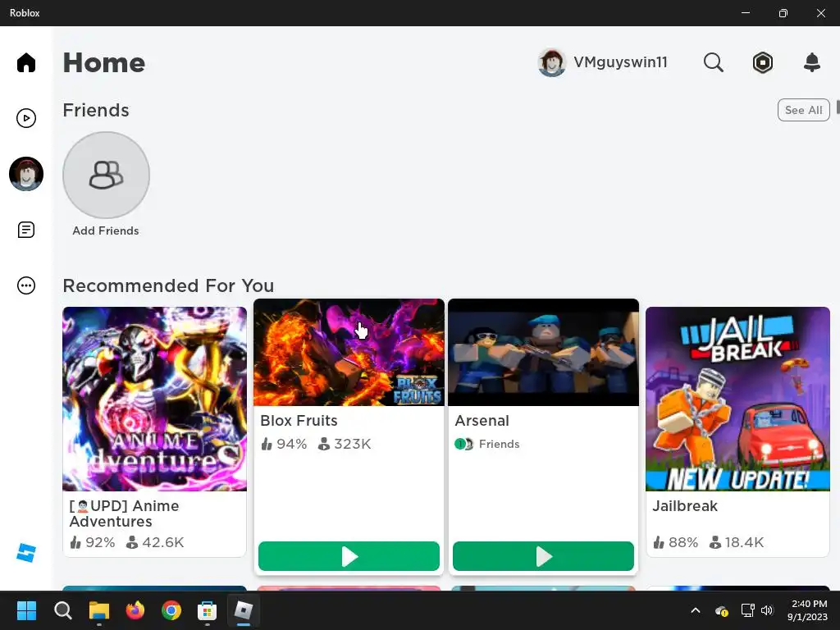Viewport: 840px width, 630px height.
Task: Click the [UPD] Anime Adventures title
Action: point(125,514)
